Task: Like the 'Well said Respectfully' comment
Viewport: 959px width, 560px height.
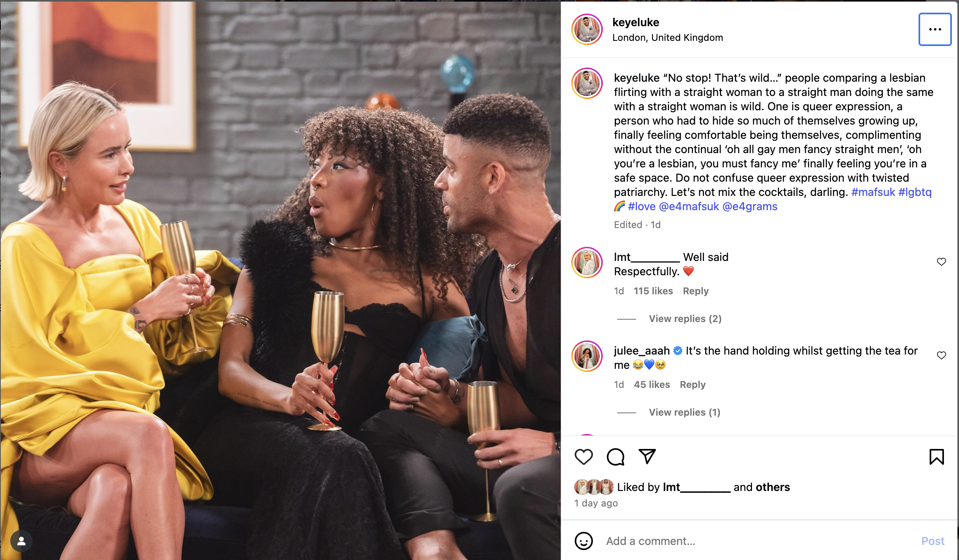Action: (942, 262)
